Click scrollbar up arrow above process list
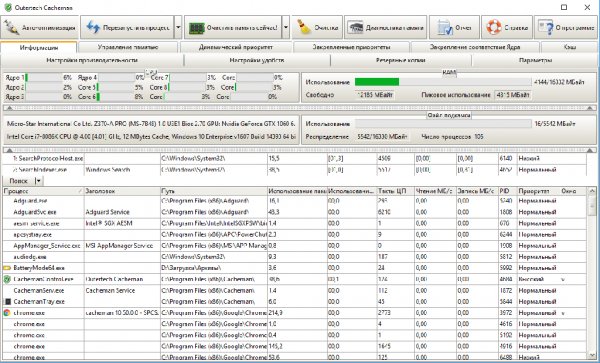The image size is (600, 363). (x=591, y=191)
